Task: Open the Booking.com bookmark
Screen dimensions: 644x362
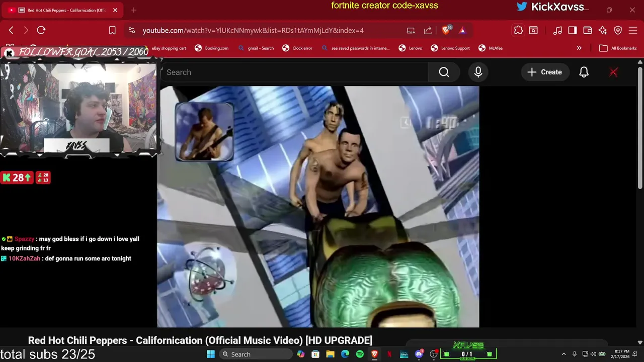Action: (x=211, y=48)
